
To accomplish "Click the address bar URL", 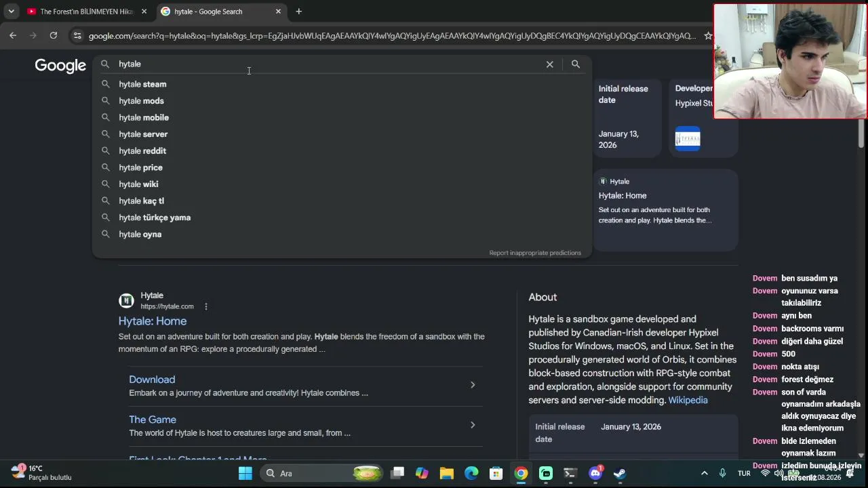I will [392, 36].
